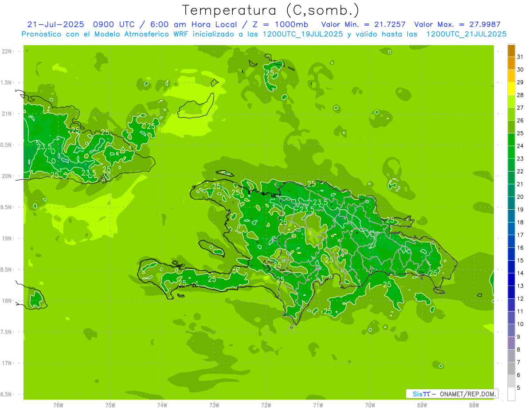532x411 pixels.
Task: Click the "19N" latitude axis label
Action: (x=8, y=239)
